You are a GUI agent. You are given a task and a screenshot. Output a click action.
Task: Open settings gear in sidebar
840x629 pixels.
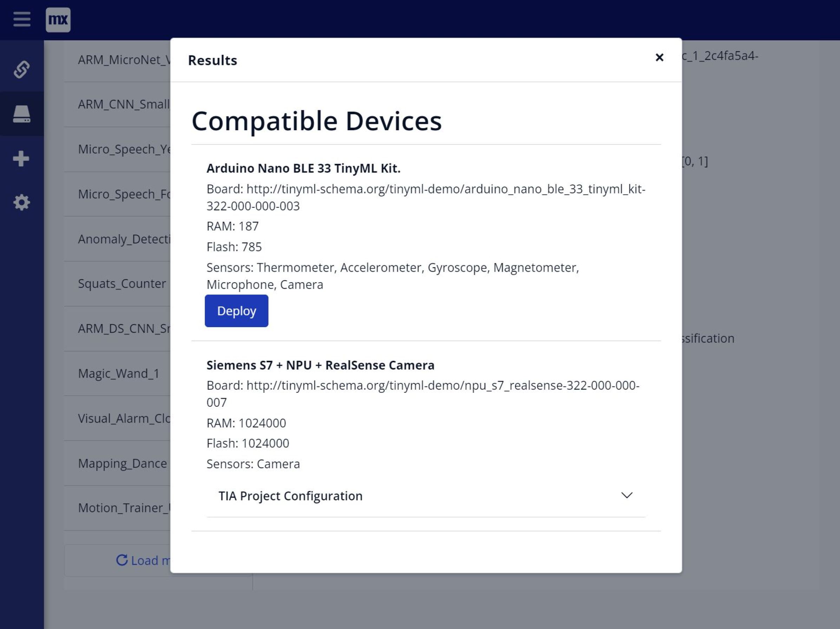point(22,203)
